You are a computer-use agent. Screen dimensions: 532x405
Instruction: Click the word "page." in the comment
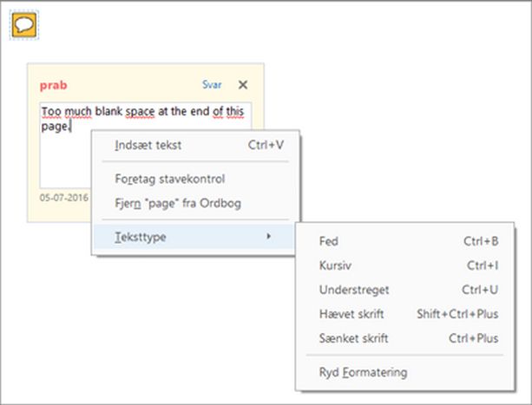click(x=55, y=126)
